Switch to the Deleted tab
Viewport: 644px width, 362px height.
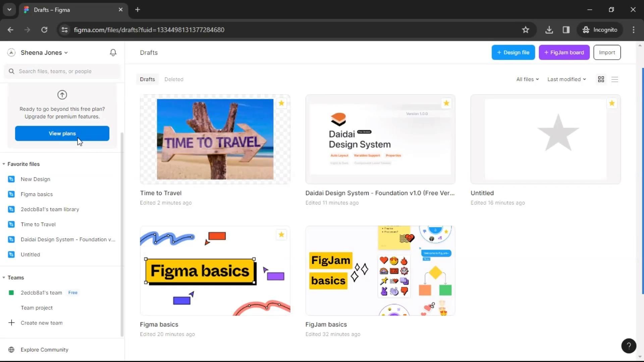[174, 79]
